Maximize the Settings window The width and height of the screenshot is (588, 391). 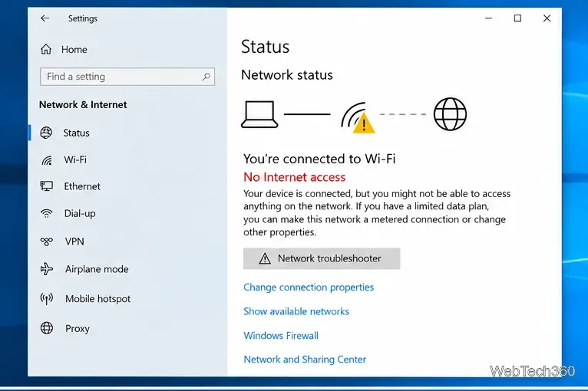pos(517,18)
